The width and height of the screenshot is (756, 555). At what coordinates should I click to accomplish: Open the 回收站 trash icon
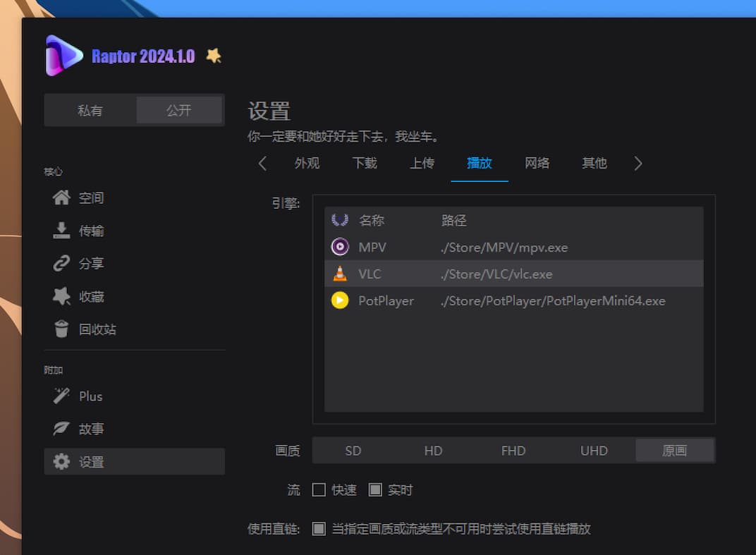pyautogui.click(x=61, y=329)
